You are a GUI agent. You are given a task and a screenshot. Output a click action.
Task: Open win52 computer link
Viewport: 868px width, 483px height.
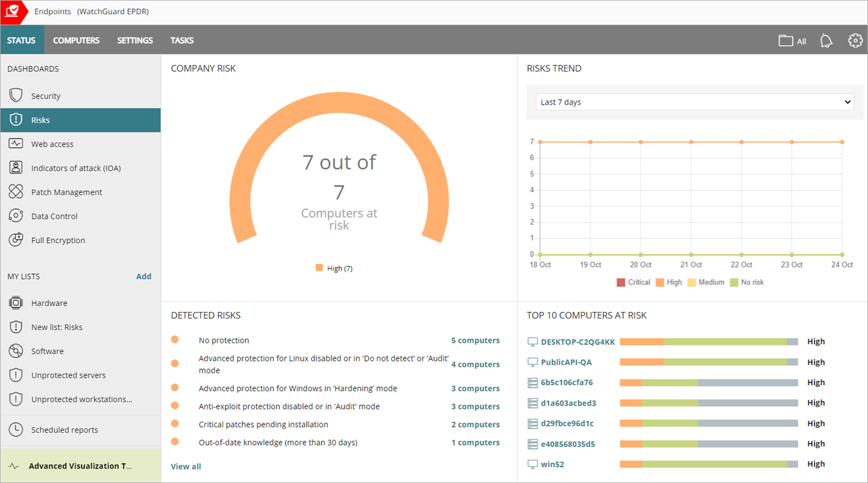click(552, 464)
